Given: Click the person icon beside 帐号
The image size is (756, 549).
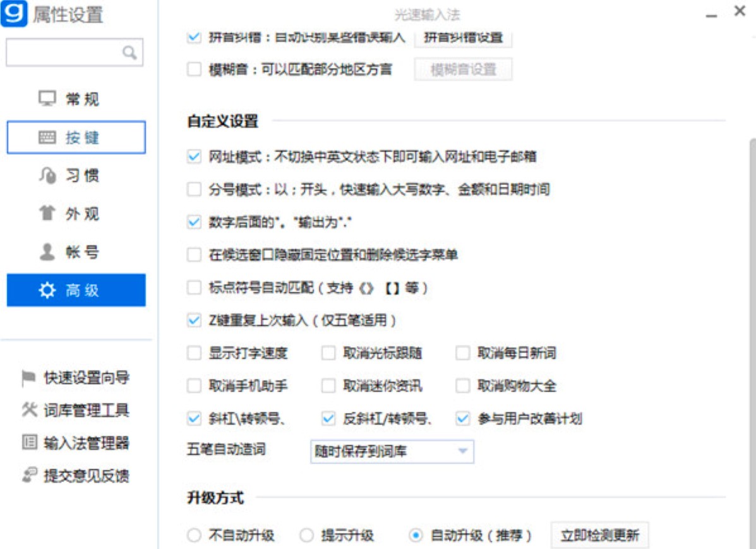Looking at the screenshot, I should pyautogui.click(x=47, y=251).
